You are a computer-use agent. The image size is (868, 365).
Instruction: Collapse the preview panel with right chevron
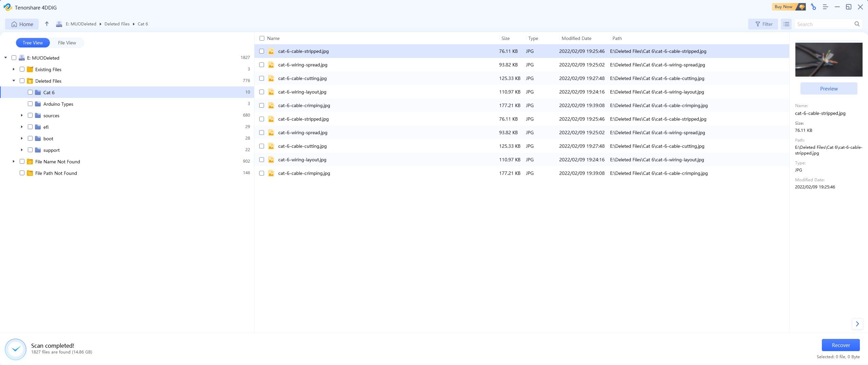coord(857,324)
